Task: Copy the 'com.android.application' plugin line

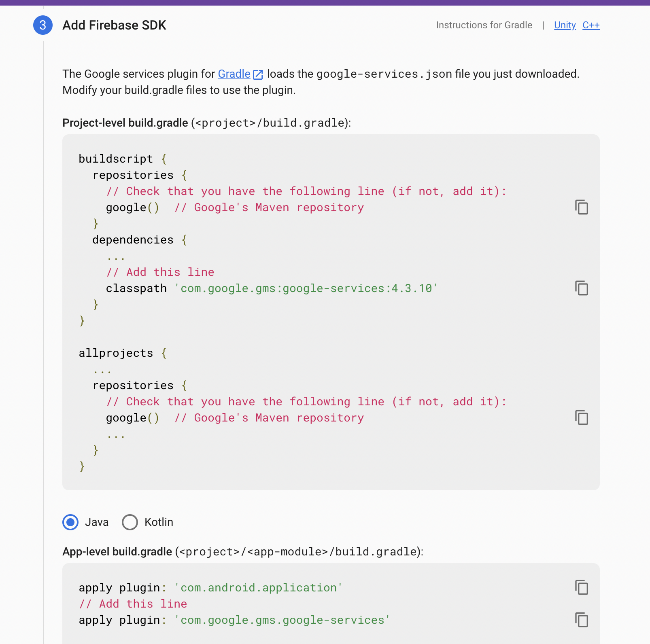Action: (x=582, y=587)
